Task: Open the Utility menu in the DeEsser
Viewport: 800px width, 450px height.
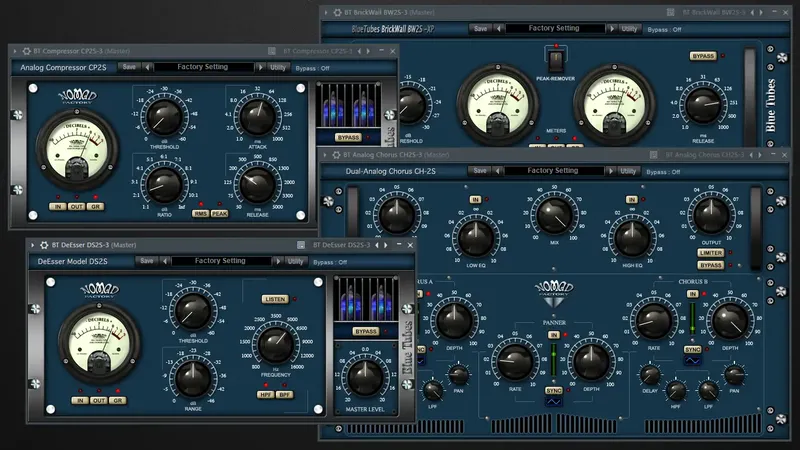Action: pos(295,261)
